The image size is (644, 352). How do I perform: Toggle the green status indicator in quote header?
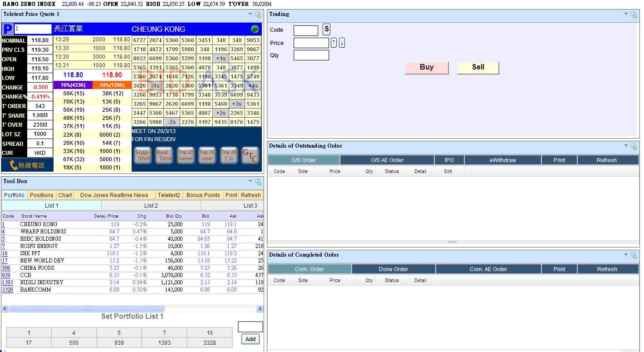point(255,29)
